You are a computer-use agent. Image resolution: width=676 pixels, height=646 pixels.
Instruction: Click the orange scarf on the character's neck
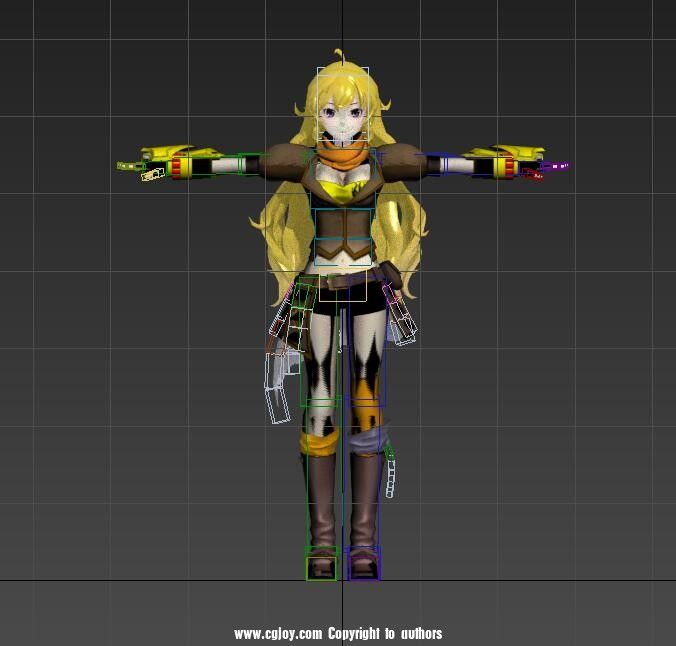click(x=342, y=155)
